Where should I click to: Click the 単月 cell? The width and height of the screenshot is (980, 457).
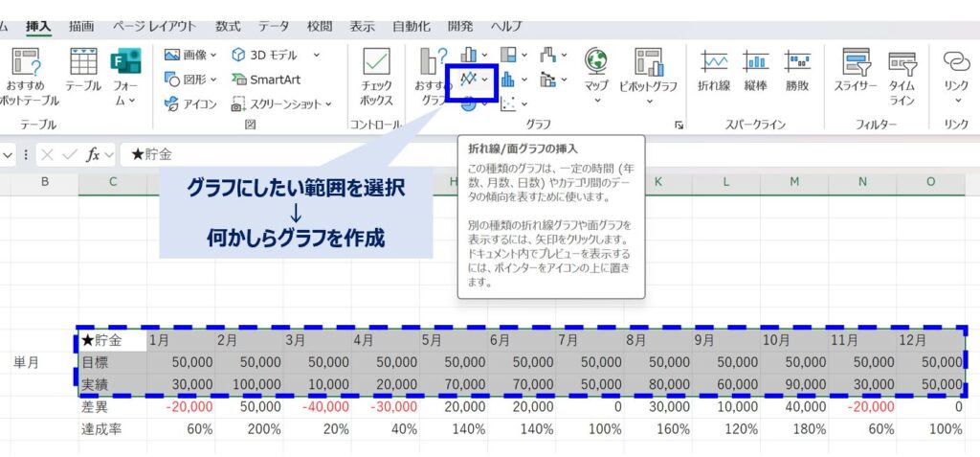pos(44,362)
